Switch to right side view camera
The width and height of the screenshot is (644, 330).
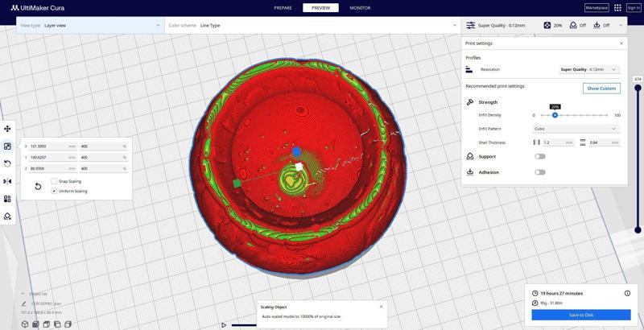[x=68, y=324]
